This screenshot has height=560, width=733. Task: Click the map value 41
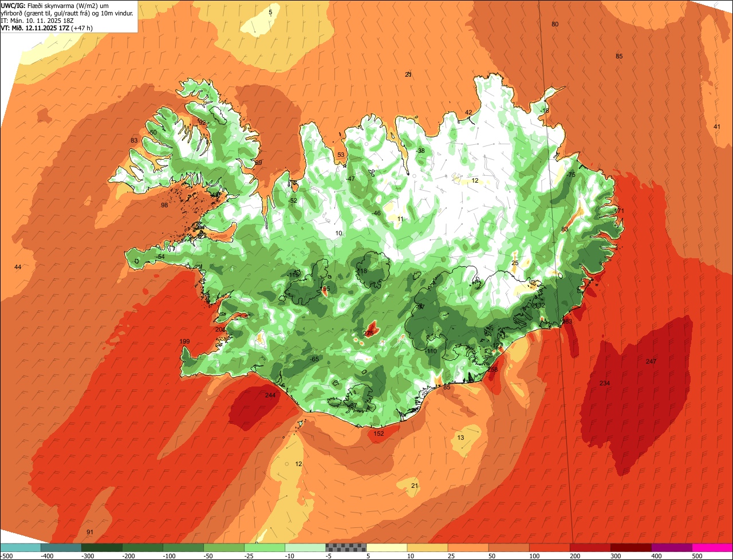coord(717,127)
